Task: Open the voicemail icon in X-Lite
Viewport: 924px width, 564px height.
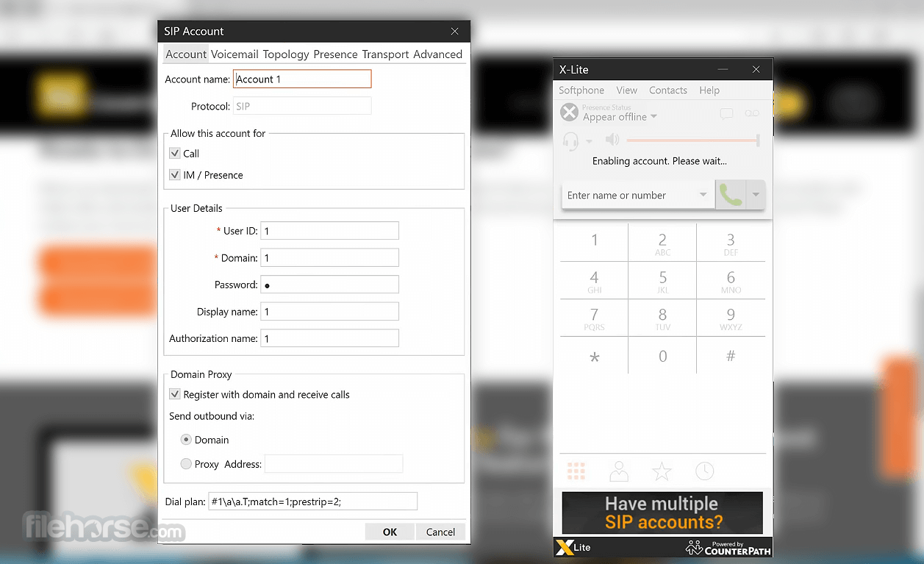Action: coord(751,113)
